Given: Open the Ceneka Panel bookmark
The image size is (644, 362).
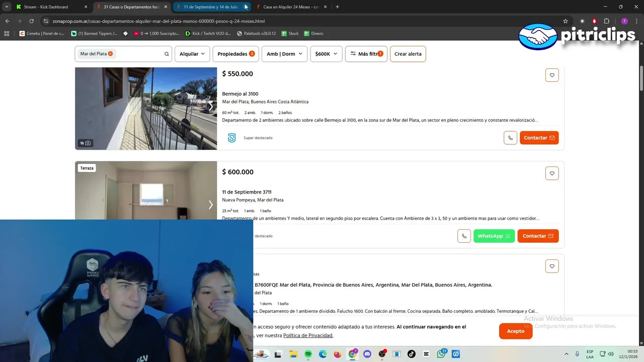Looking at the screenshot, I should tap(42, 33).
